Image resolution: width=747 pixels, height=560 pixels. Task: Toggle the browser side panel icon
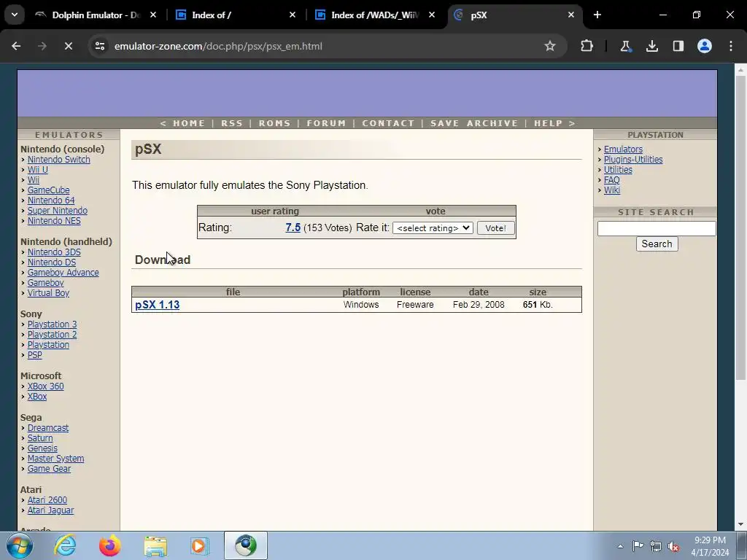(x=678, y=46)
